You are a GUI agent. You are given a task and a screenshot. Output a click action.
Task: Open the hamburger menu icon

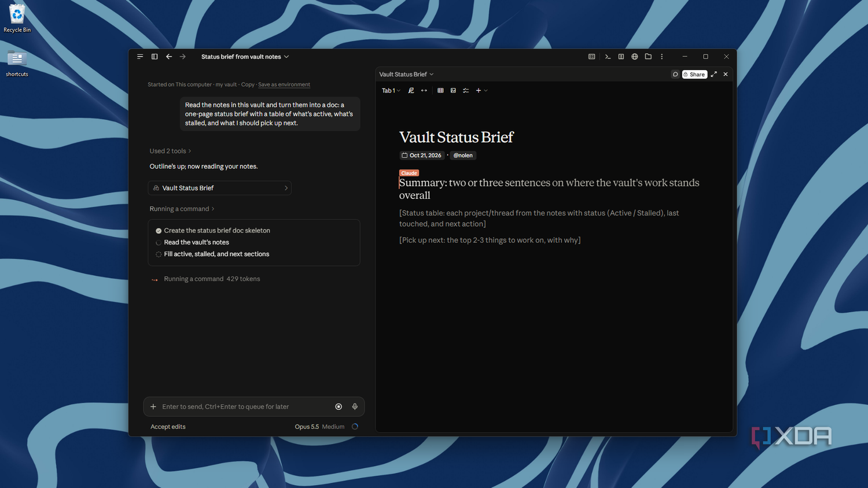pos(140,57)
